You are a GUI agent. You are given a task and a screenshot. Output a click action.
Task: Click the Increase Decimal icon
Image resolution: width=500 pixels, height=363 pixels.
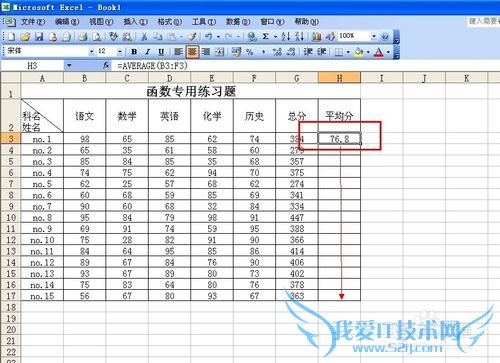click(x=277, y=52)
